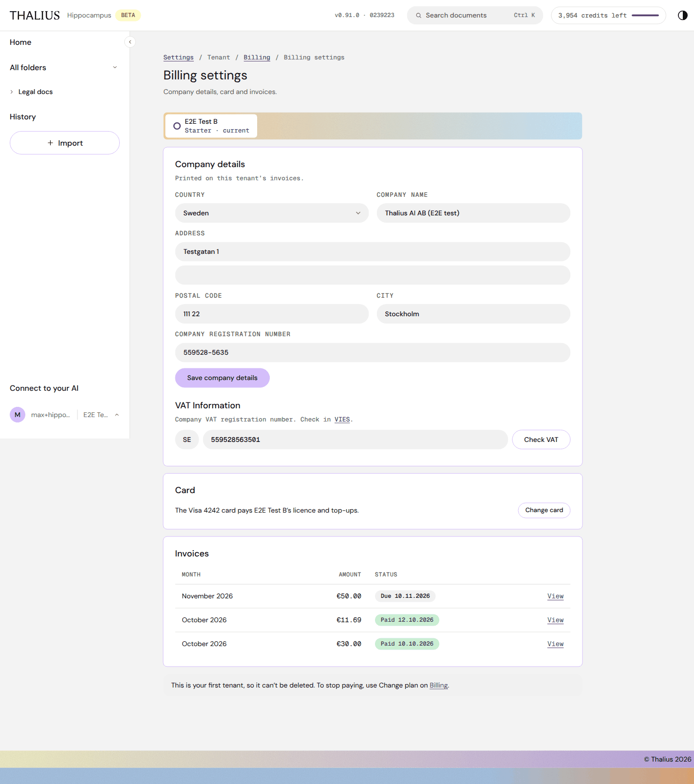The height and width of the screenshot is (784, 694).
Task: Focus the Search documents field
Action: (475, 16)
